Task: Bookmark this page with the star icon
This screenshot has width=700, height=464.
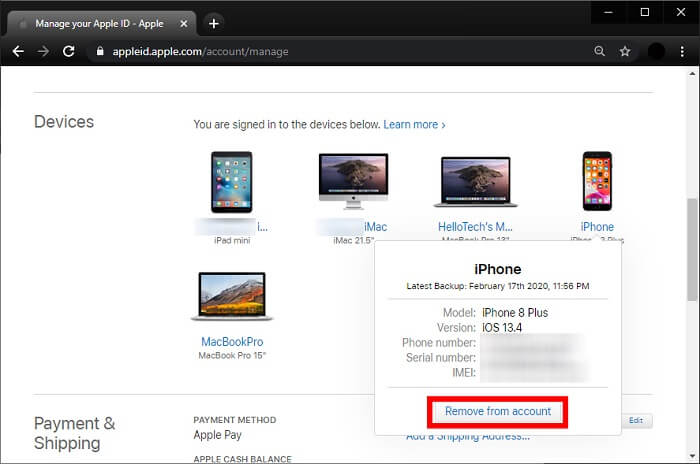Action: [625, 51]
